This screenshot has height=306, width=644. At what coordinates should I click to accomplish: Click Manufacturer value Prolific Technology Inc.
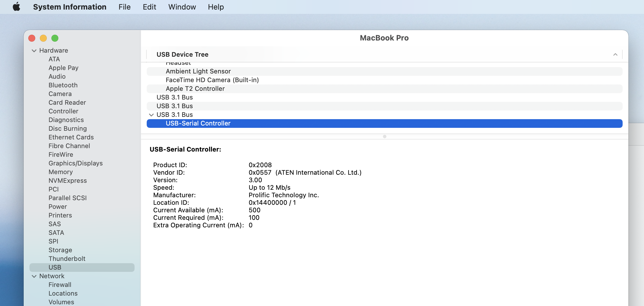coord(284,195)
